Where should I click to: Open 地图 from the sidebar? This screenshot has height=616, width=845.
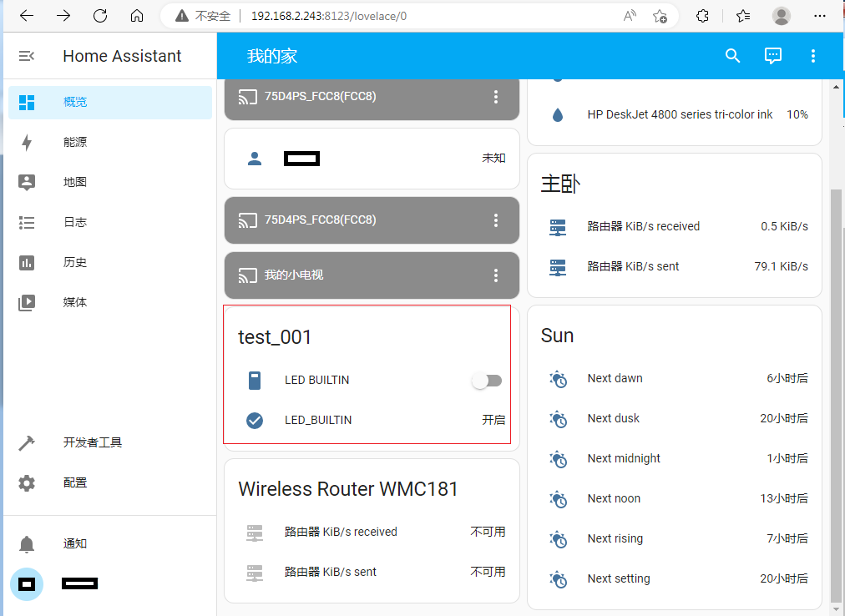point(75,182)
